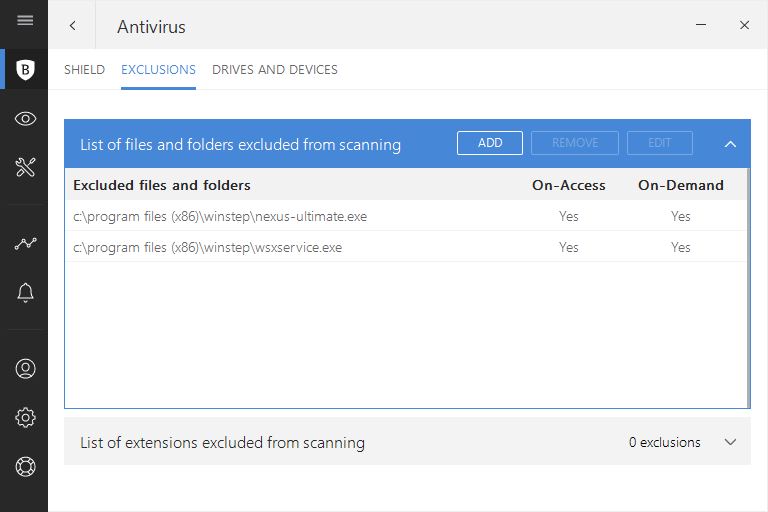Screen dimensions: 768x512
Task: Open the Utilities tools icon in the sidebar
Action: [x=26, y=167]
